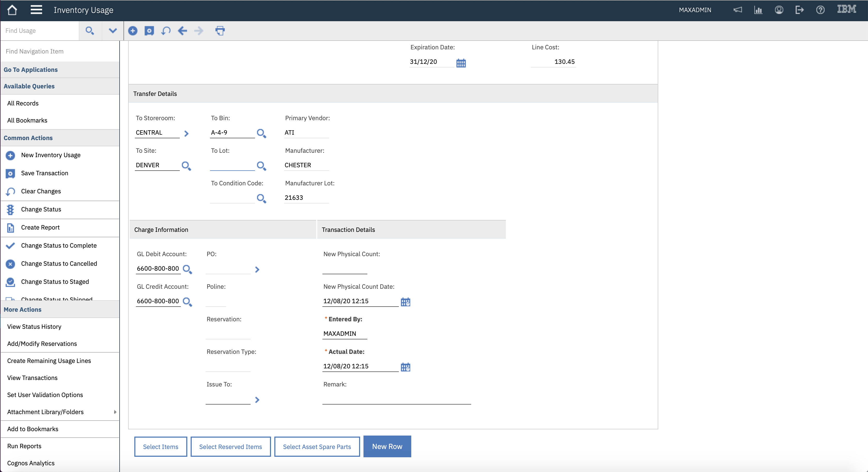Screen dimensions: 868x472
Task: Click the previous record arrow in the toolbar
Action: 183,31
